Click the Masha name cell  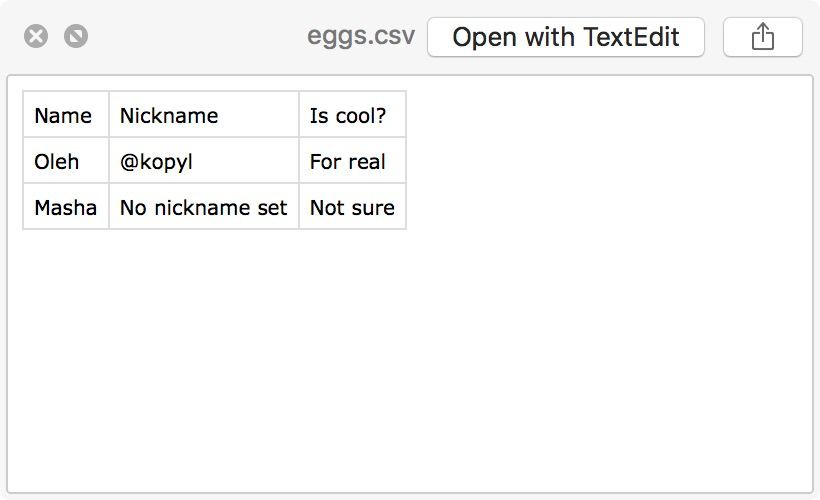pos(66,207)
